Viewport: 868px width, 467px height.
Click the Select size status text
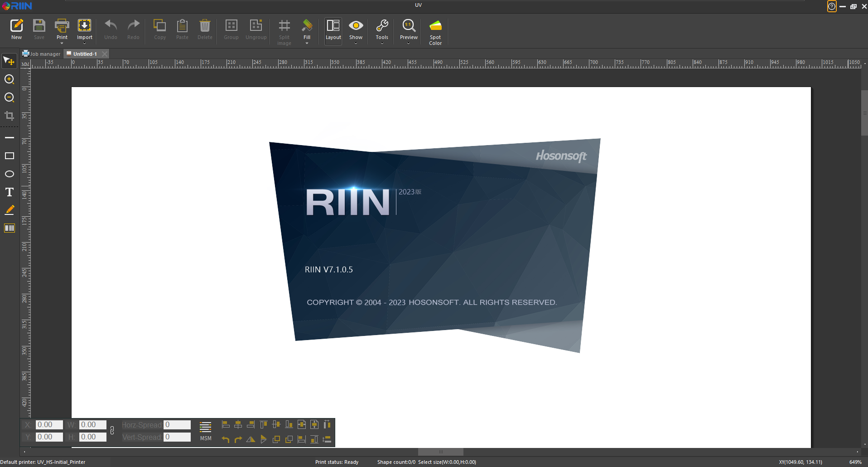(447, 462)
